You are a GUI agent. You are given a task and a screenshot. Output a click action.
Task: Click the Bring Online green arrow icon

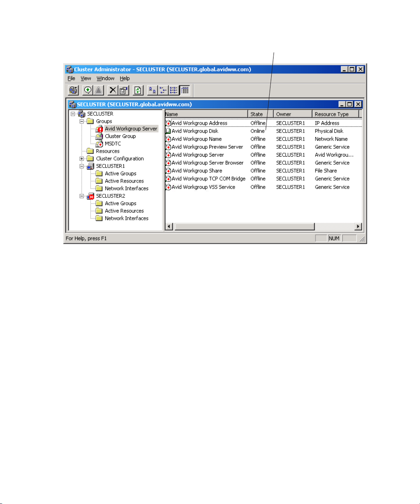pyautogui.click(x=88, y=91)
